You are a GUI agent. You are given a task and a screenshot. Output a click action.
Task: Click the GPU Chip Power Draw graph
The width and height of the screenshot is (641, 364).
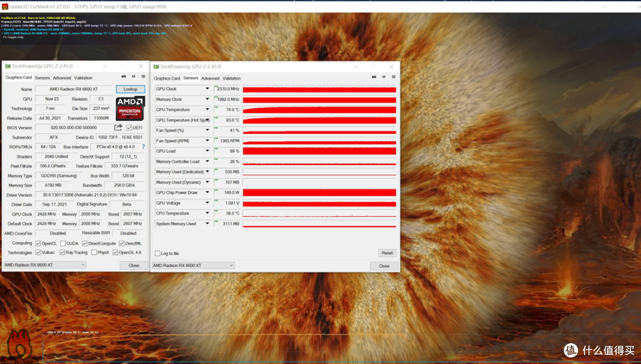tap(319, 193)
